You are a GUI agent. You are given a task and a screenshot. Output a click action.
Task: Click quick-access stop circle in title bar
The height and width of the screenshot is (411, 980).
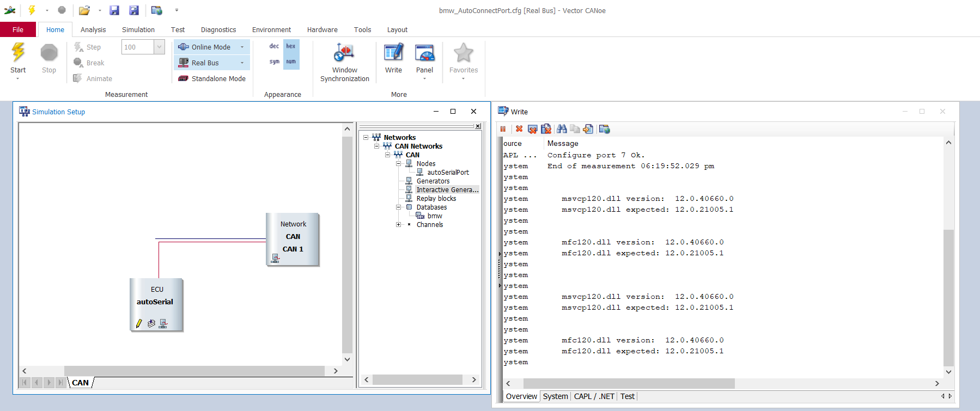tap(62, 10)
